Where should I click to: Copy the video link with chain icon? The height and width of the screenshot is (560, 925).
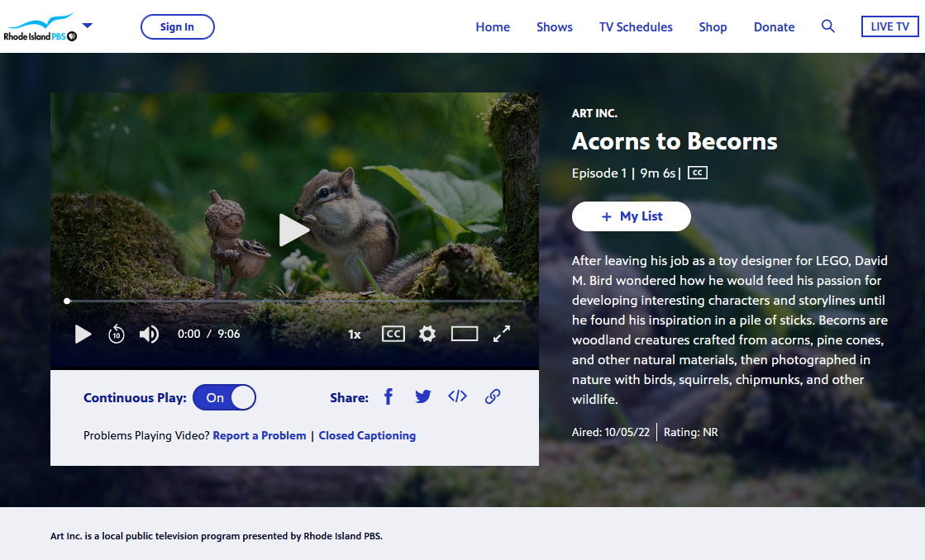(x=493, y=396)
